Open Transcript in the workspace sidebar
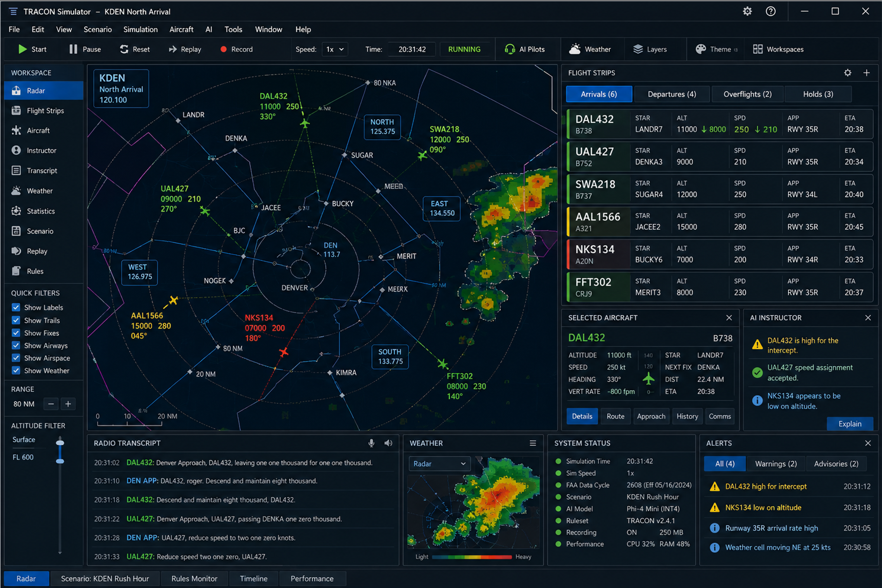Image resolution: width=882 pixels, height=588 pixels. tap(43, 171)
